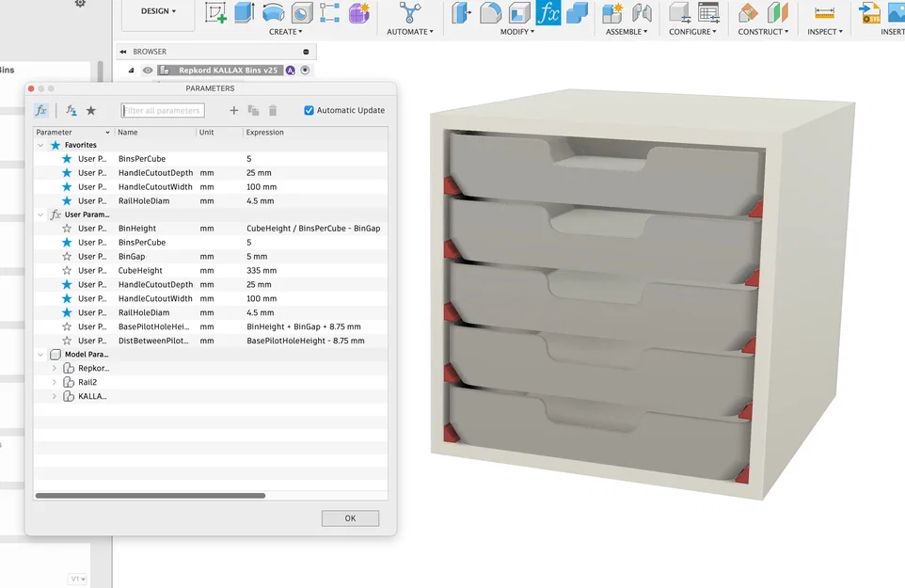Expand the Rail2 model parameters
Screen dimensions: 905x588
[x=54, y=382]
